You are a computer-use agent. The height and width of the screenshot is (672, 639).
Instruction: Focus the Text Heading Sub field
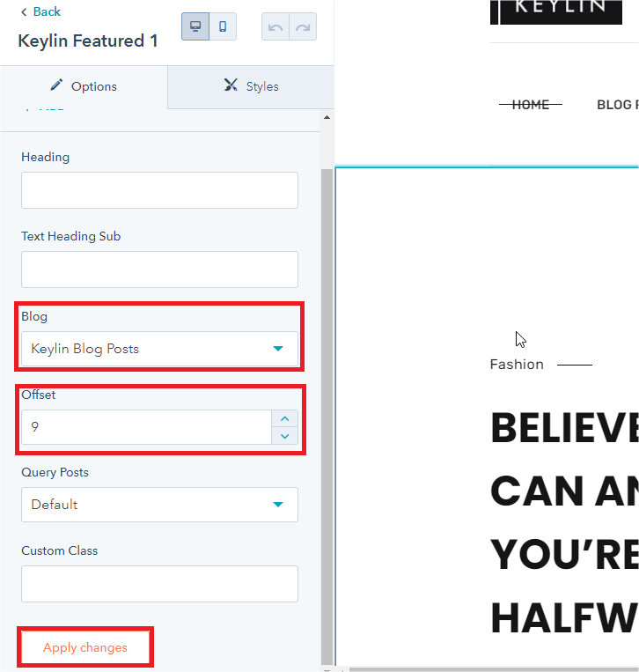(159, 270)
